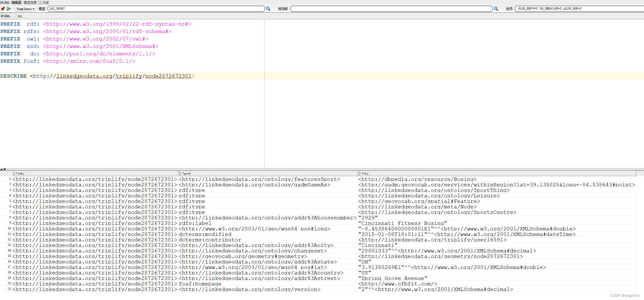Select the dbpedia Boxing object cell
The width and height of the screenshot is (644, 300).
tap(497, 179)
